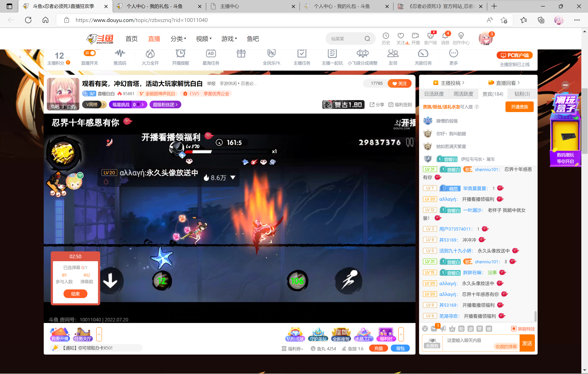588x374 pixels.
Task: Expand the 视频 dropdown menu
Action: [204, 39]
